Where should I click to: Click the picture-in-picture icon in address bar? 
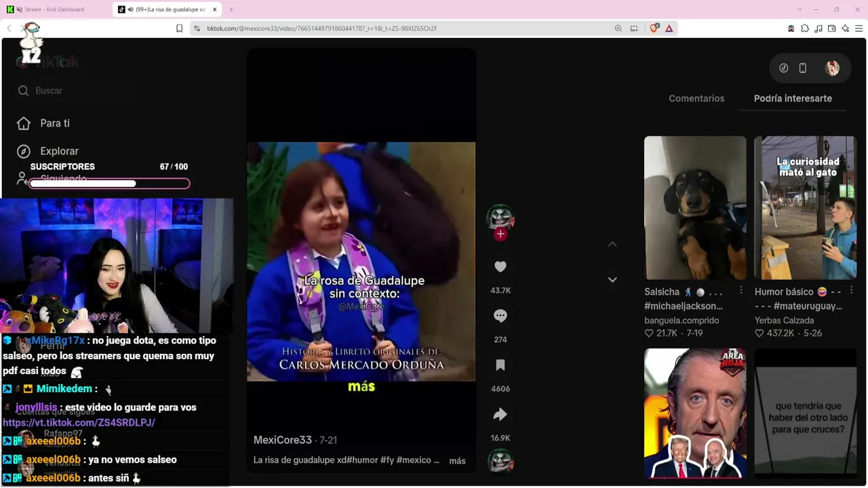634,28
